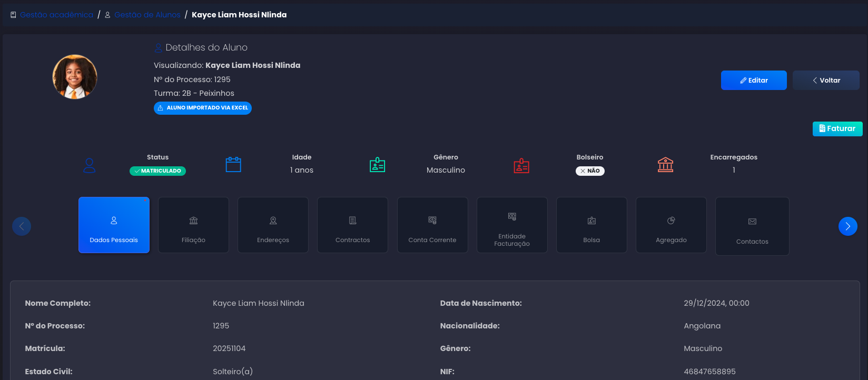Switch to the Endereços tab
This screenshot has width=868, height=380.
tap(273, 225)
